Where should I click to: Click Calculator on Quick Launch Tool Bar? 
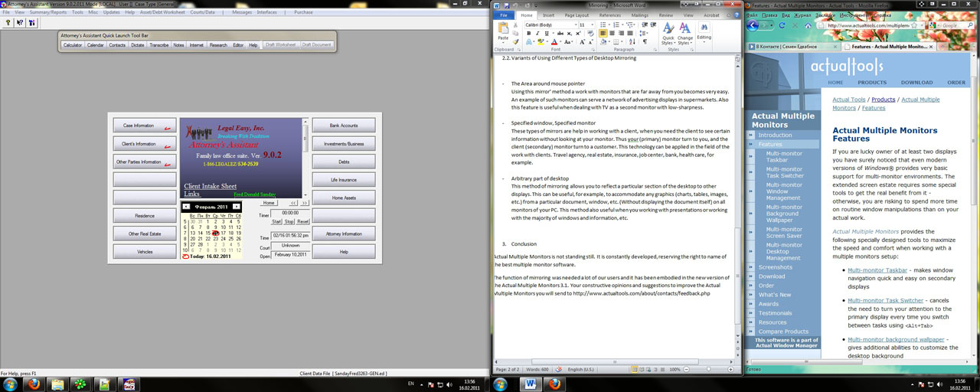pyautogui.click(x=73, y=45)
